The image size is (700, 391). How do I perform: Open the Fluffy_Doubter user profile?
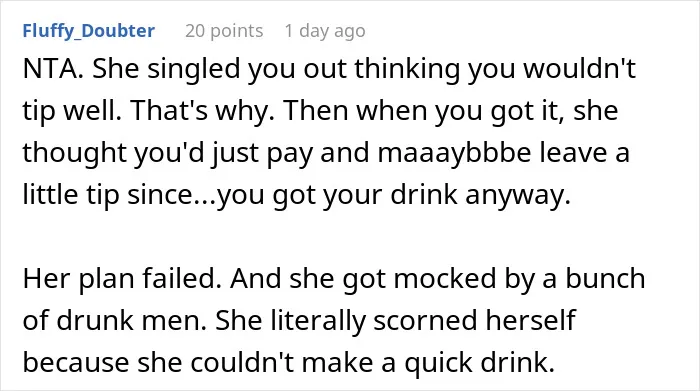click(89, 31)
